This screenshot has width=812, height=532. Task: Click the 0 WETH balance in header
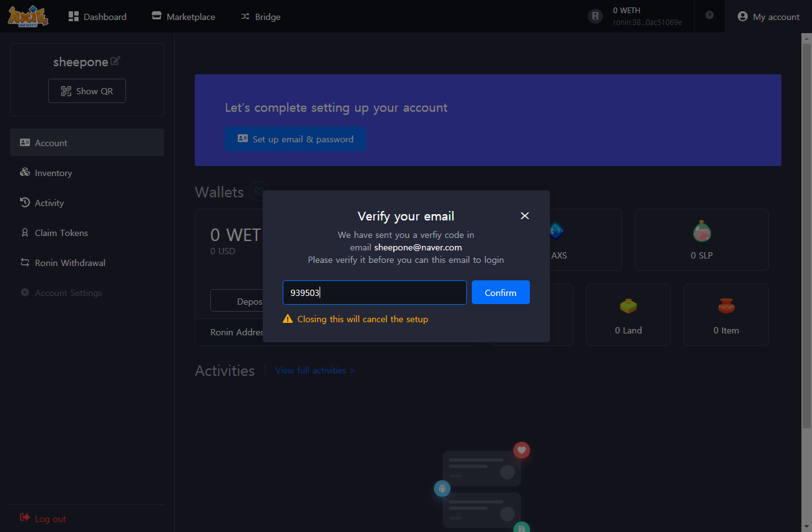(627, 11)
